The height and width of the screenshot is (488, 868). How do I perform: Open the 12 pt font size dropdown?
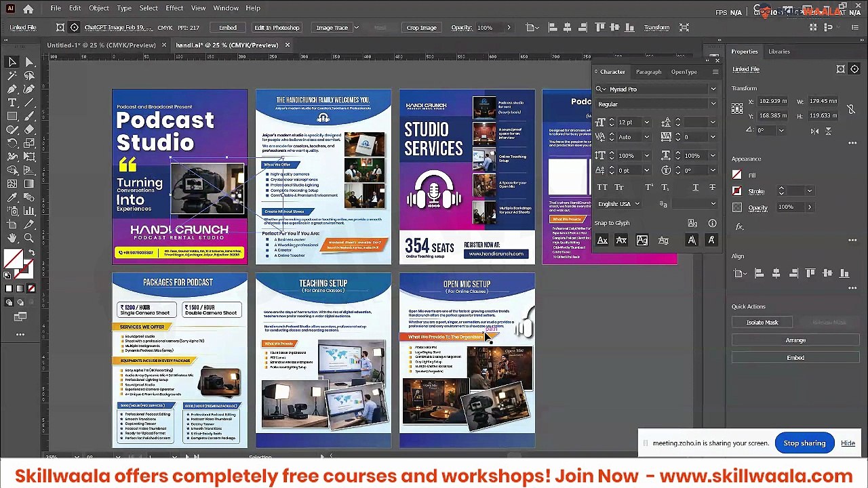pyautogui.click(x=646, y=123)
